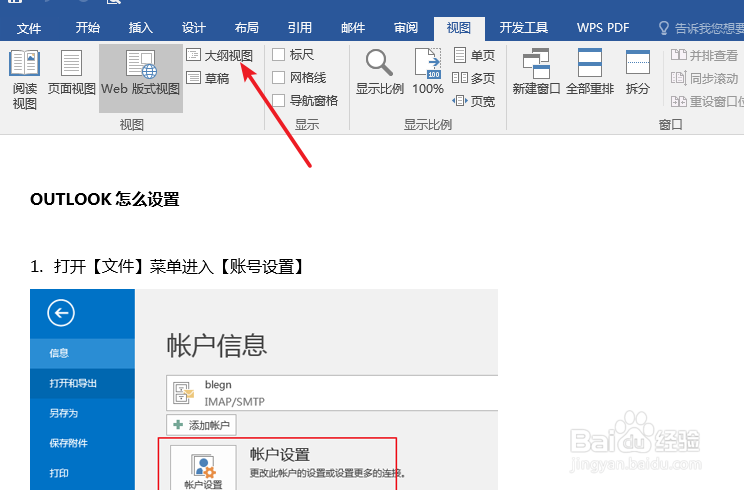Click the heading OUTLOOK 怎么设置
744x490 pixels.
point(105,199)
